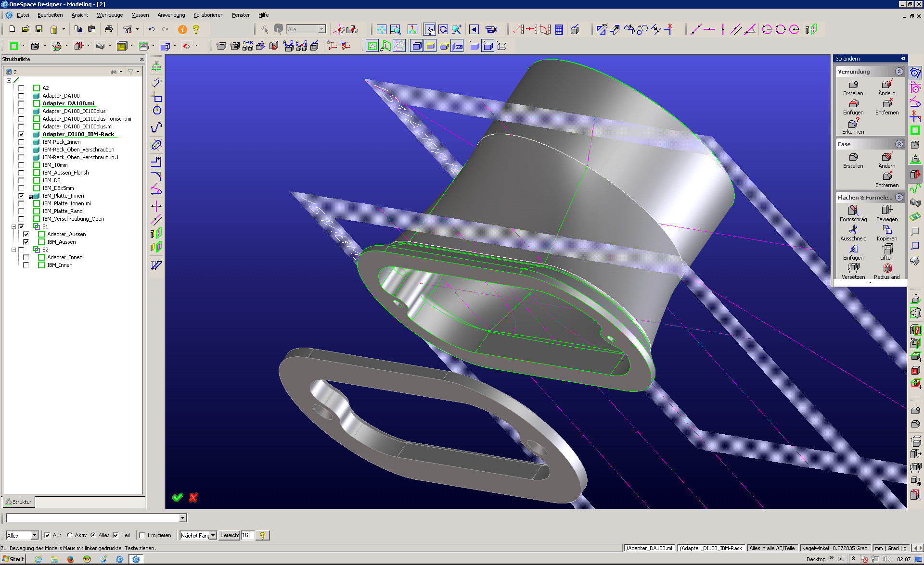This screenshot has height=565, width=924.
Task: Click the Struktur tab button
Action: 18,502
